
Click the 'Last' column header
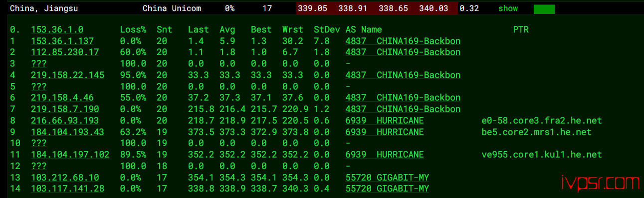(x=199, y=30)
